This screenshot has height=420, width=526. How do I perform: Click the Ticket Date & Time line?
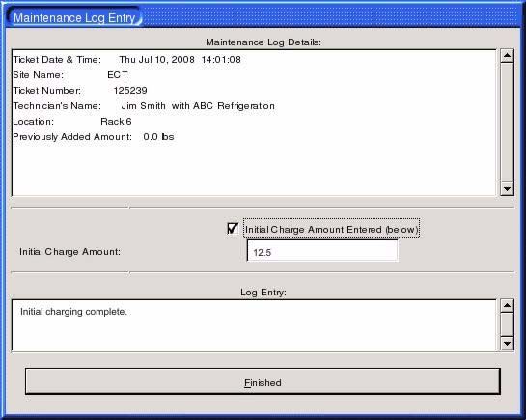coord(126,60)
